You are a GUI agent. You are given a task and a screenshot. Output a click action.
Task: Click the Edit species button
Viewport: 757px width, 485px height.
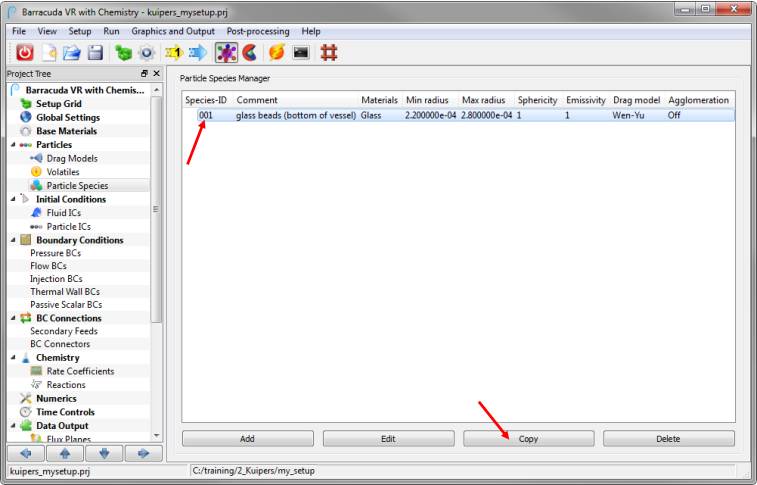click(x=388, y=439)
